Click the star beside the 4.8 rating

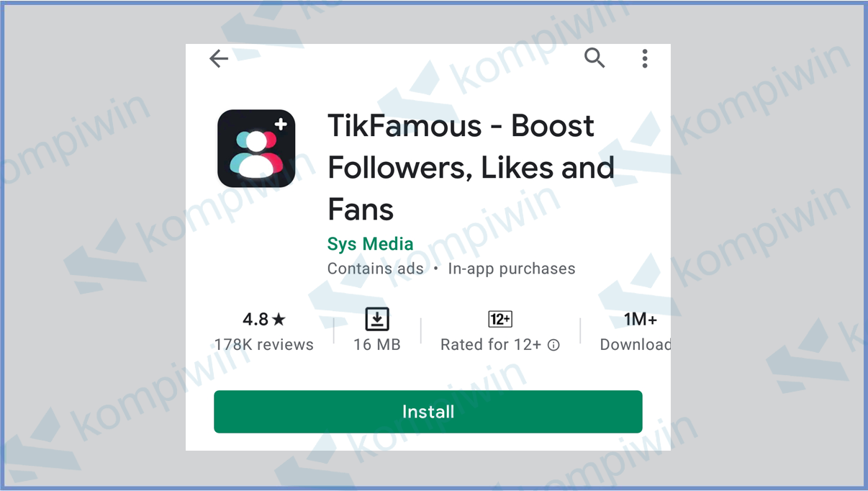coord(279,319)
